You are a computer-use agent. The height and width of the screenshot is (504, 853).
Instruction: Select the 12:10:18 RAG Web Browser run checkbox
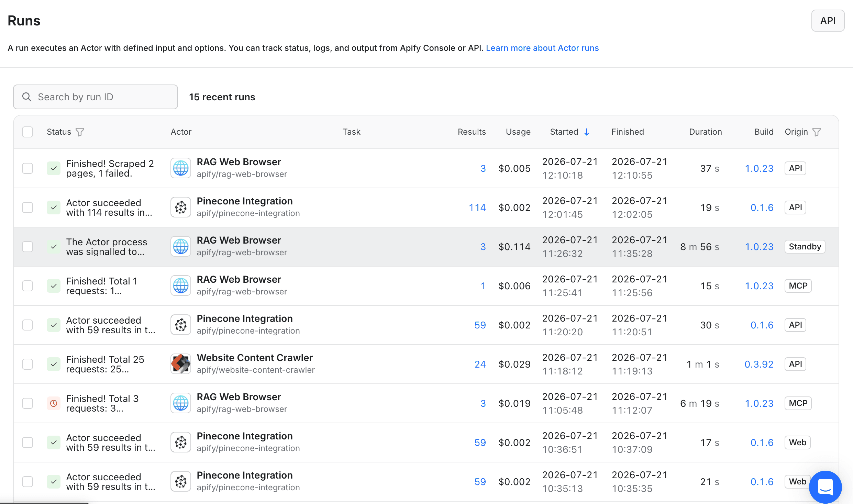coord(27,168)
